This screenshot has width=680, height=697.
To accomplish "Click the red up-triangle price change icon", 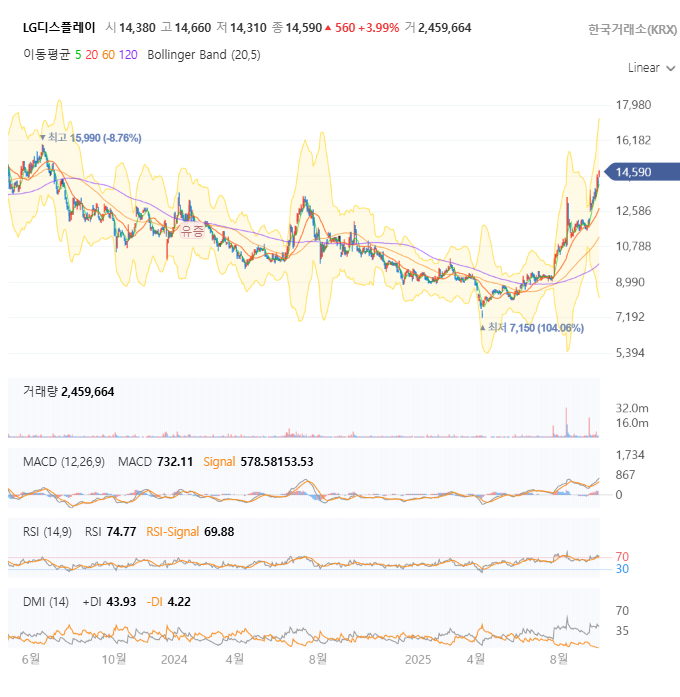I will pos(328,28).
